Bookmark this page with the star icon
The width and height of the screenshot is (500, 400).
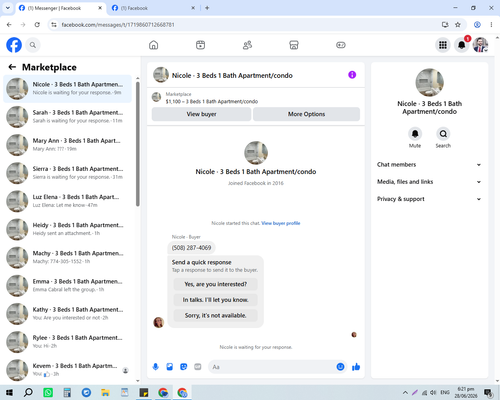tap(458, 25)
